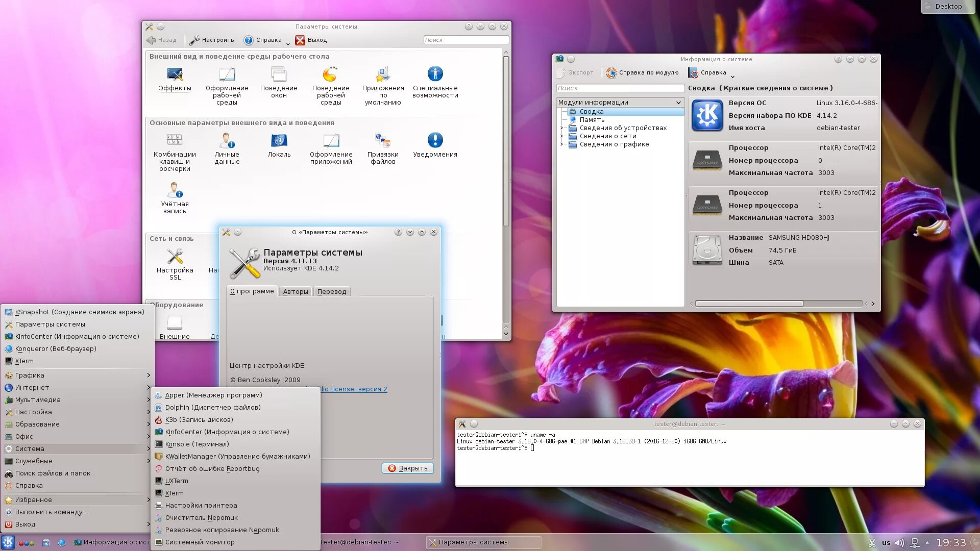
Task: Open Уведомления notifications icon
Action: (435, 140)
